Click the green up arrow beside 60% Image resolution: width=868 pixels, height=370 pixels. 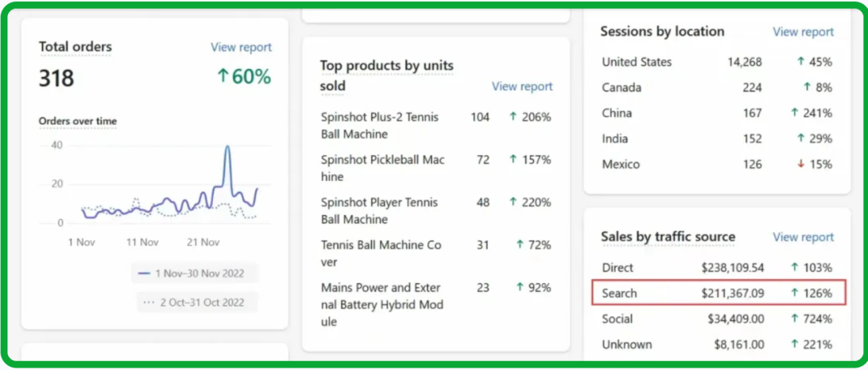(x=223, y=77)
